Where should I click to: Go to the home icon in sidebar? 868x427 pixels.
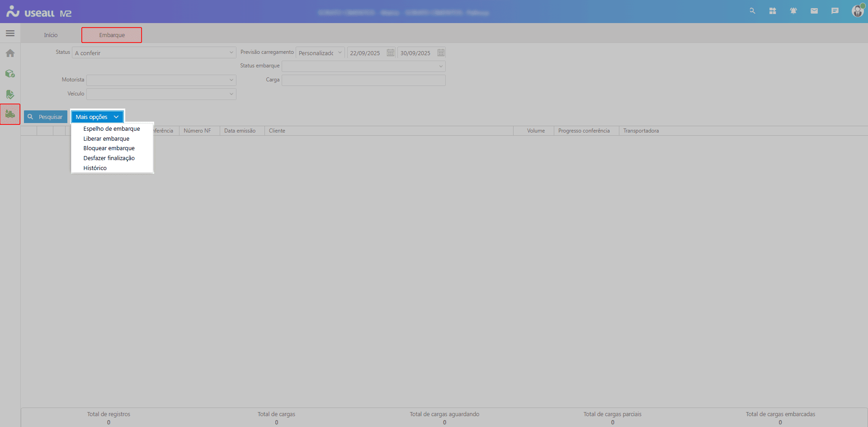click(x=10, y=53)
